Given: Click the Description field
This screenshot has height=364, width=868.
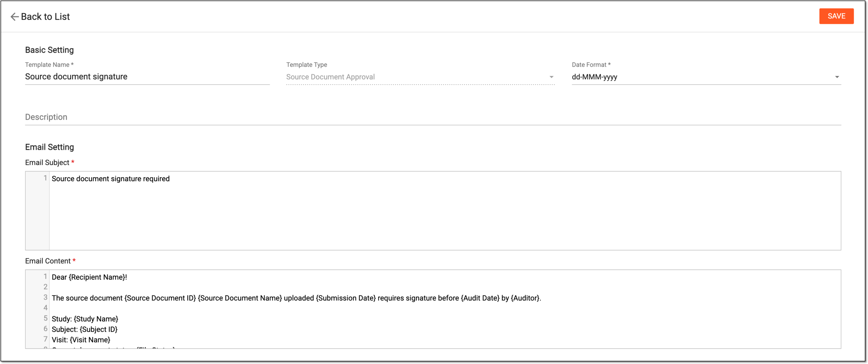Looking at the screenshot, I should coord(433,117).
